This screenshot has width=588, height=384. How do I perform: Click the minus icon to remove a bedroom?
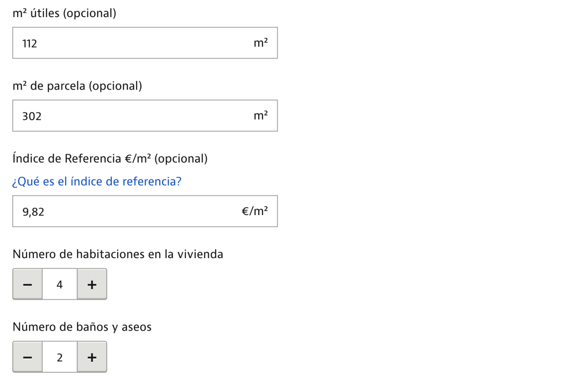tap(27, 284)
